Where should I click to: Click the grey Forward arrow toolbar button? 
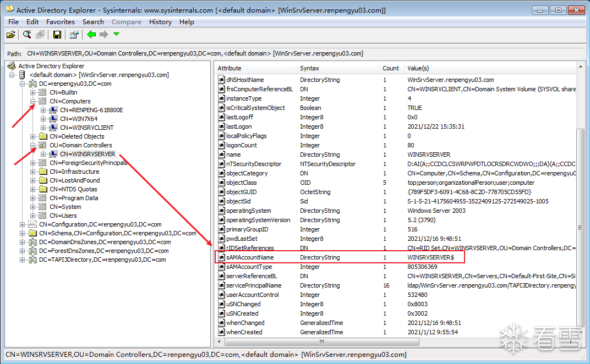tap(104, 35)
